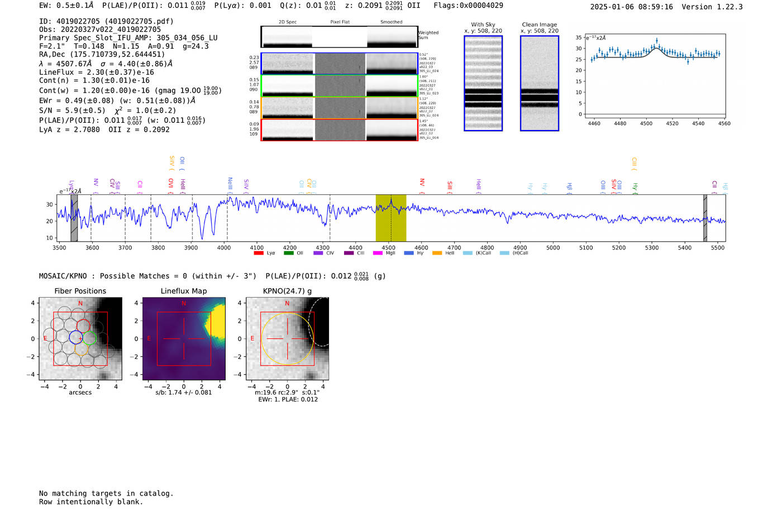The image size is (782, 532).
Task: Open the Fiber Positions image
Action: [x=80, y=339]
